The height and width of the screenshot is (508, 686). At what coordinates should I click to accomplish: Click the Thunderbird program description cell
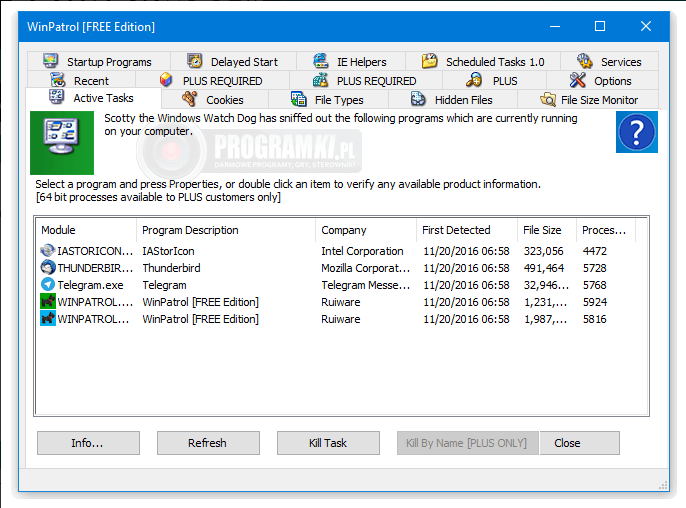pyautogui.click(x=172, y=268)
